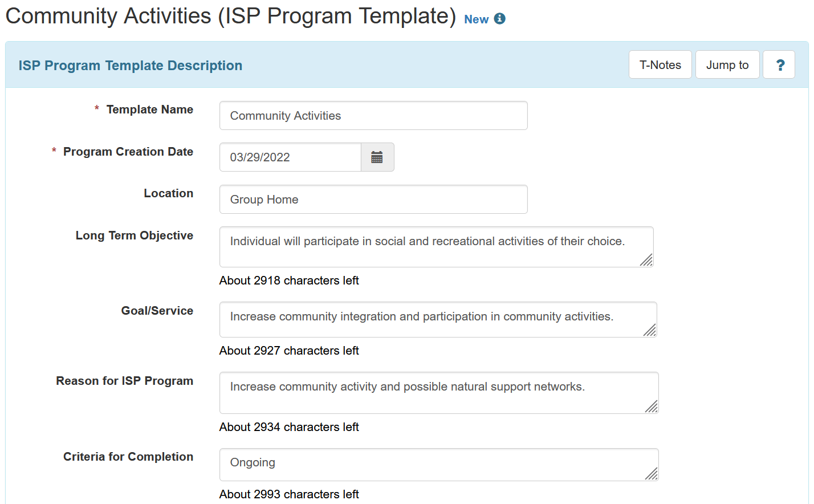Click the Long Term Objective resize handle
This screenshot has width=814, height=504.
[x=646, y=260]
